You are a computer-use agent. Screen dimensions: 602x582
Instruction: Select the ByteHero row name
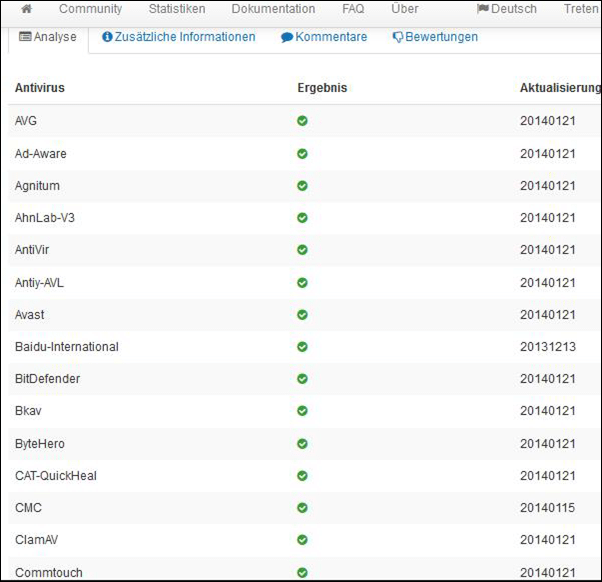40,444
